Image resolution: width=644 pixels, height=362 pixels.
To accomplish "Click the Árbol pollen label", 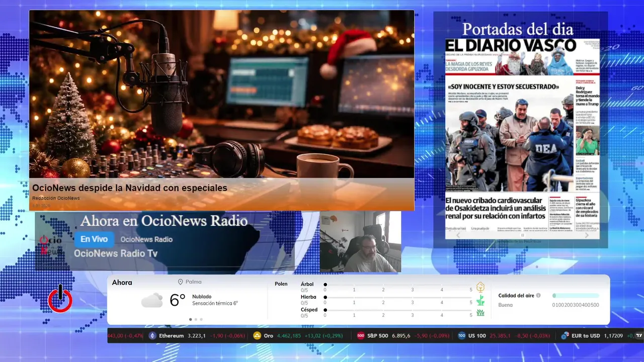I will click(x=307, y=284).
